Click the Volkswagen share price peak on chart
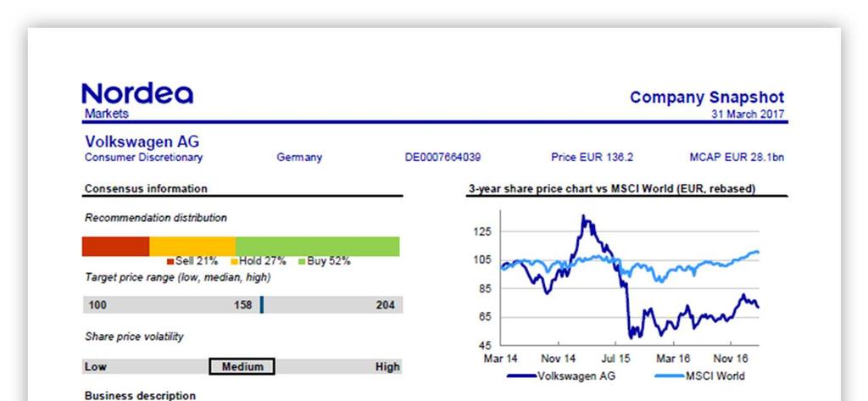The width and height of the screenshot is (868, 401). (x=583, y=216)
